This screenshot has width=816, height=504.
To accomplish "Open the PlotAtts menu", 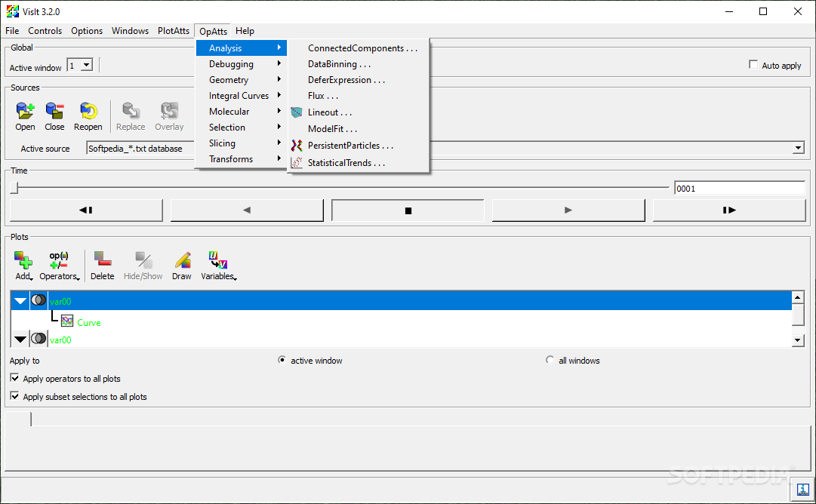I will coord(174,31).
